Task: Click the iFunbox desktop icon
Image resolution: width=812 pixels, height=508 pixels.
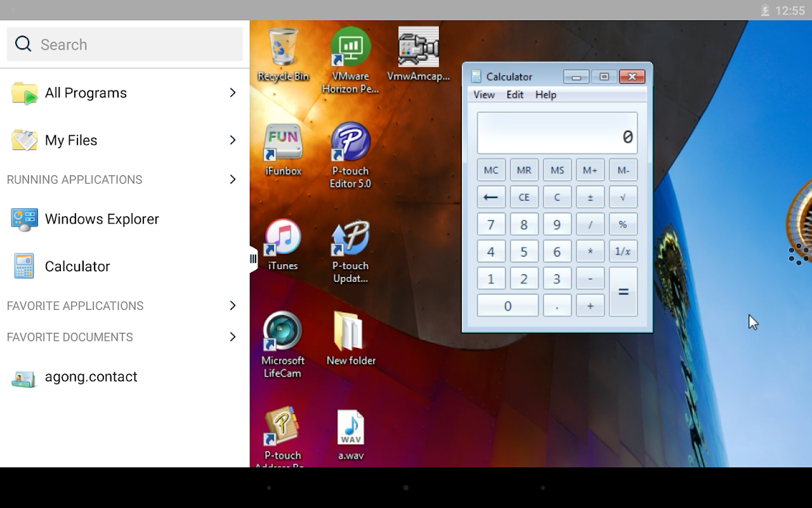Action: pos(283,150)
